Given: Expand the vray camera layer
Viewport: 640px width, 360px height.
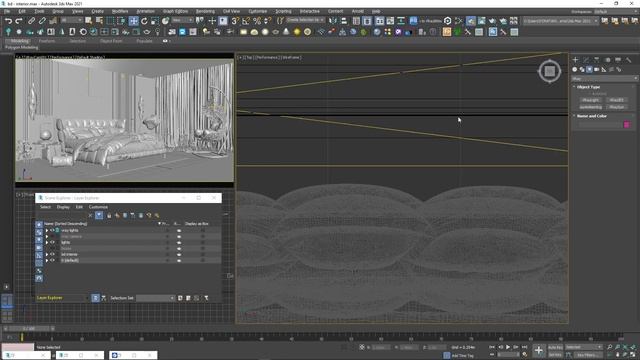Looking at the screenshot, I should [47, 236].
